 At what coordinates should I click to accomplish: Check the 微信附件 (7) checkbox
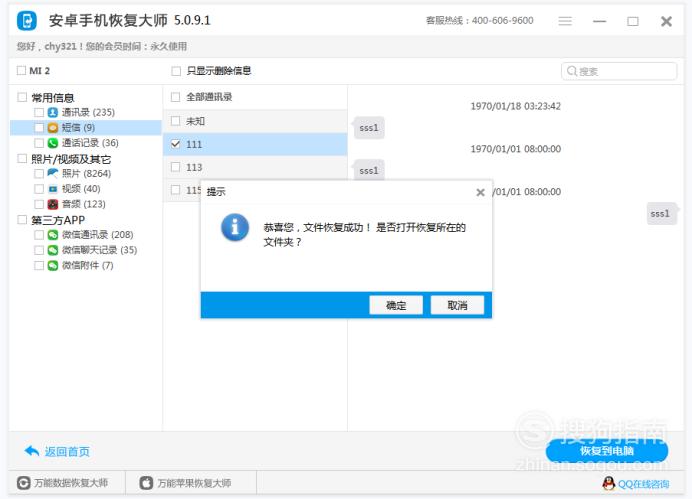point(39,265)
